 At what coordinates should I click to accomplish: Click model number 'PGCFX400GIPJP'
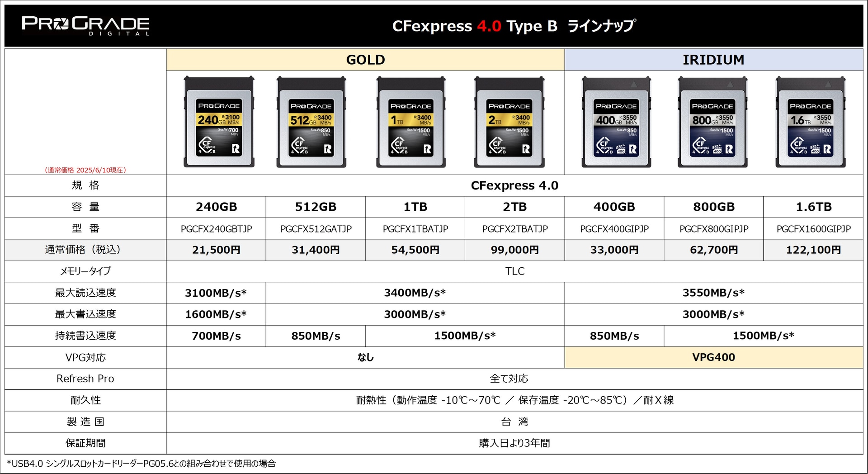coord(614,229)
